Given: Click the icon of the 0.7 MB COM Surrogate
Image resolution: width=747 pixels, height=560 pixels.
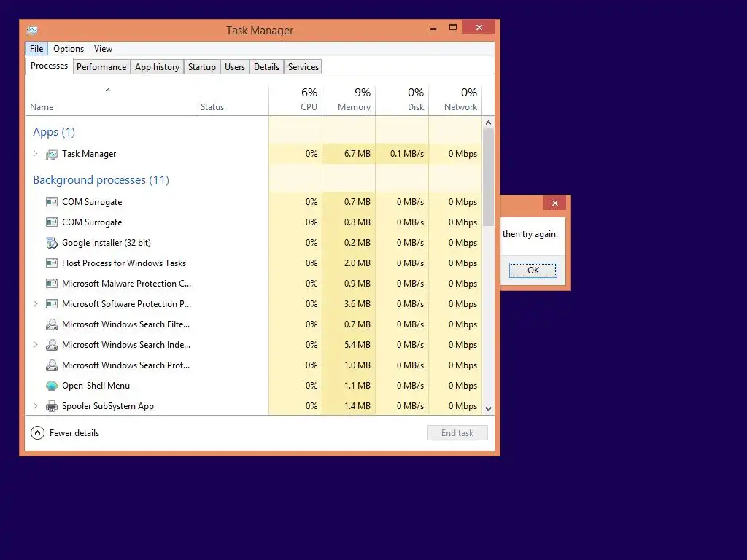Looking at the screenshot, I should (x=52, y=202).
